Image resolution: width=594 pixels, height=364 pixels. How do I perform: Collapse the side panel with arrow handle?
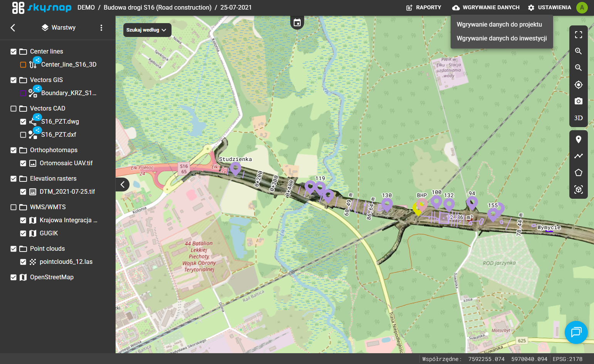click(123, 185)
